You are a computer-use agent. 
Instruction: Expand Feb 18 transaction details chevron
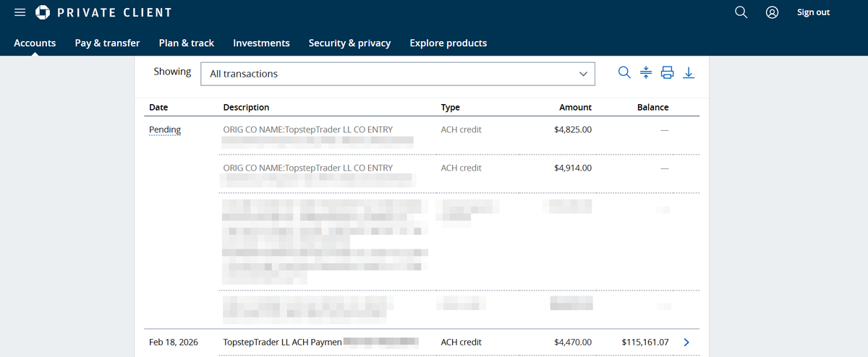pyautogui.click(x=686, y=342)
